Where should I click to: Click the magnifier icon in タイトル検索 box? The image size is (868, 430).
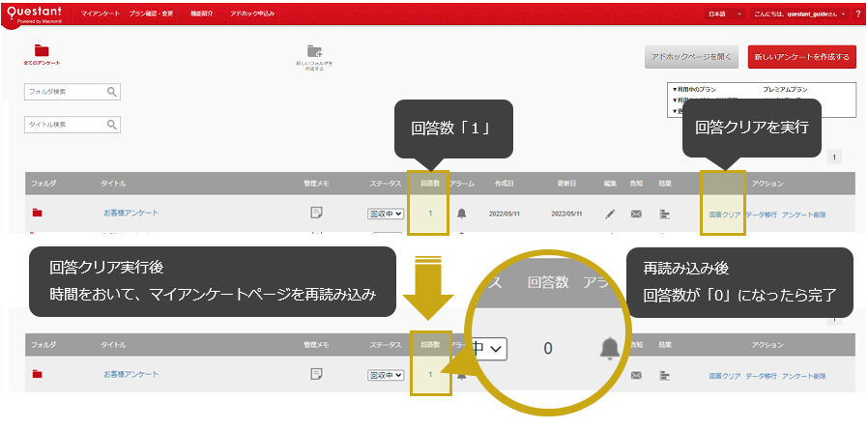click(x=112, y=125)
